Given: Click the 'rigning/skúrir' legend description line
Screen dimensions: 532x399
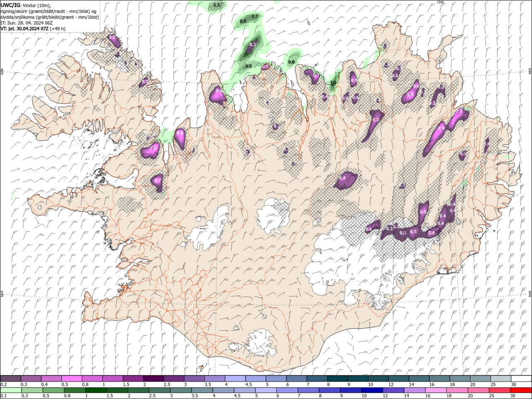Looking at the screenshot, I should (49, 11).
